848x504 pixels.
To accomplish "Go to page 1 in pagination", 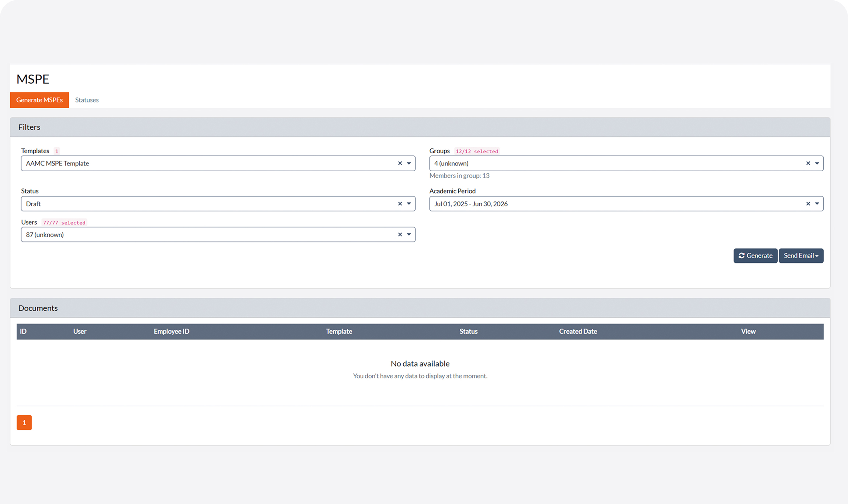I will point(24,423).
